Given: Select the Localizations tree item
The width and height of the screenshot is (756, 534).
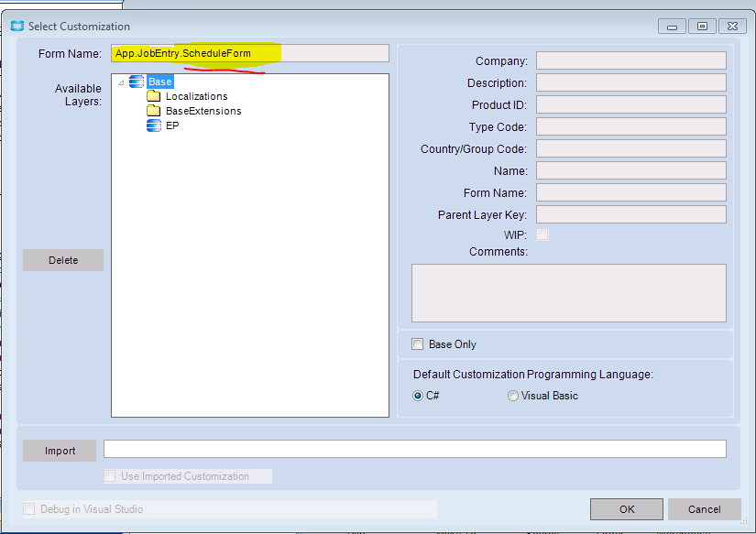Looking at the screenshot, I should point(197,96).
